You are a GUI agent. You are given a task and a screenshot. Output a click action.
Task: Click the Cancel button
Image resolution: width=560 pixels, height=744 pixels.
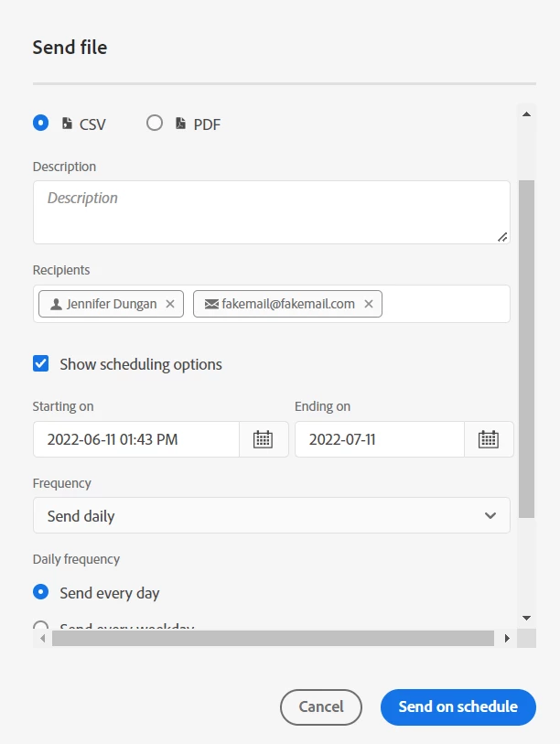click(x=321, y=707)
